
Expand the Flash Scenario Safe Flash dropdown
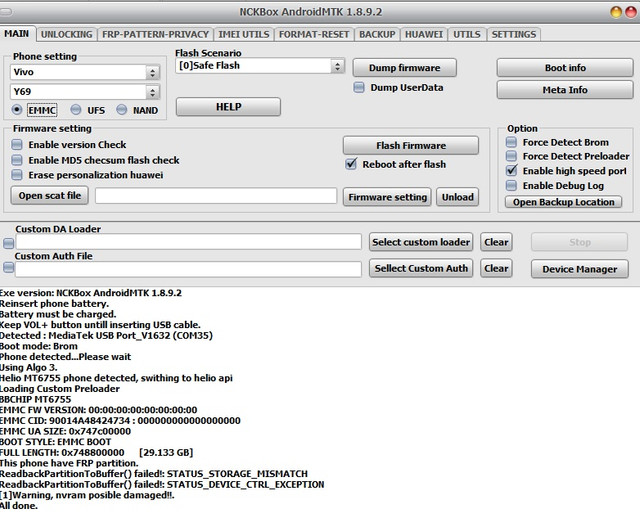point(338,66)
